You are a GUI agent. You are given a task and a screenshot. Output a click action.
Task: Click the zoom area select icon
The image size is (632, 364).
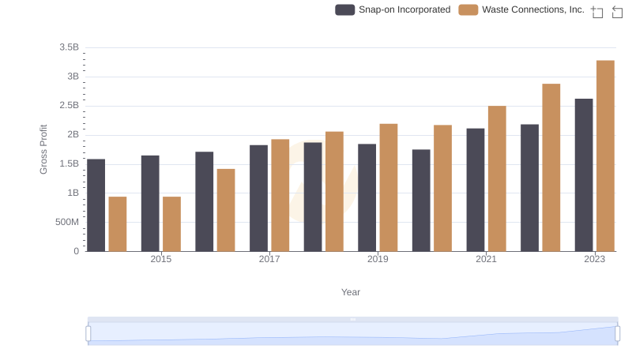[x=597, y=12]
